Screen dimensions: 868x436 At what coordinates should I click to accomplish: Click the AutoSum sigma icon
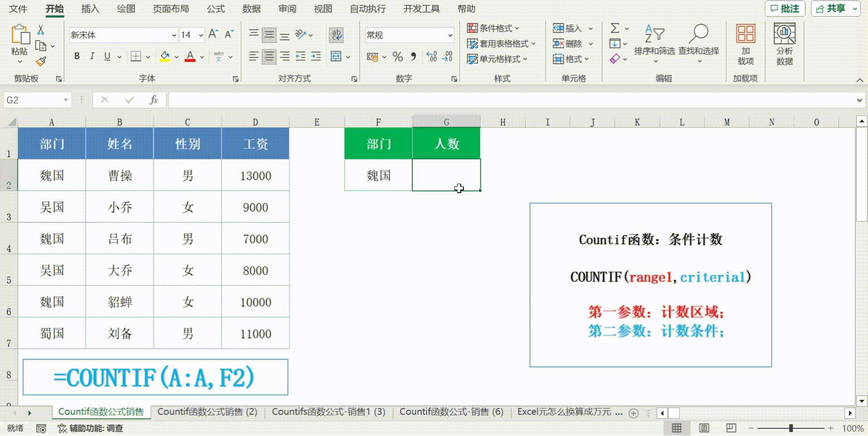[x=615, y=28]
